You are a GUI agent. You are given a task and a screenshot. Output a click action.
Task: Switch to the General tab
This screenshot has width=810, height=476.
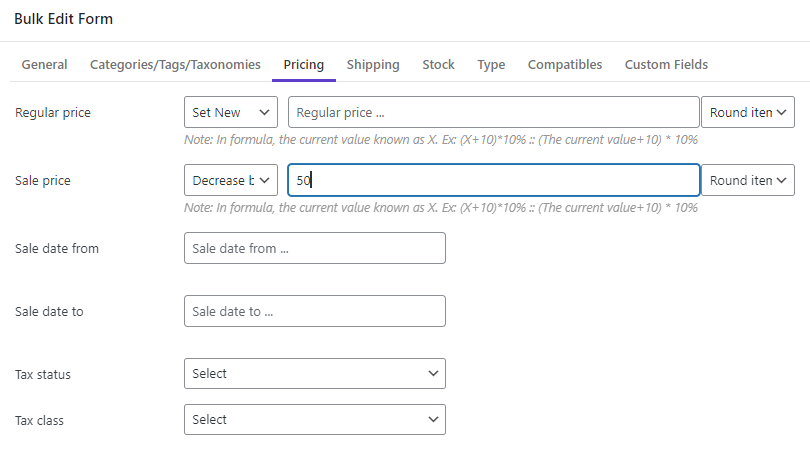pyautogui.click(x=44, y=65)
